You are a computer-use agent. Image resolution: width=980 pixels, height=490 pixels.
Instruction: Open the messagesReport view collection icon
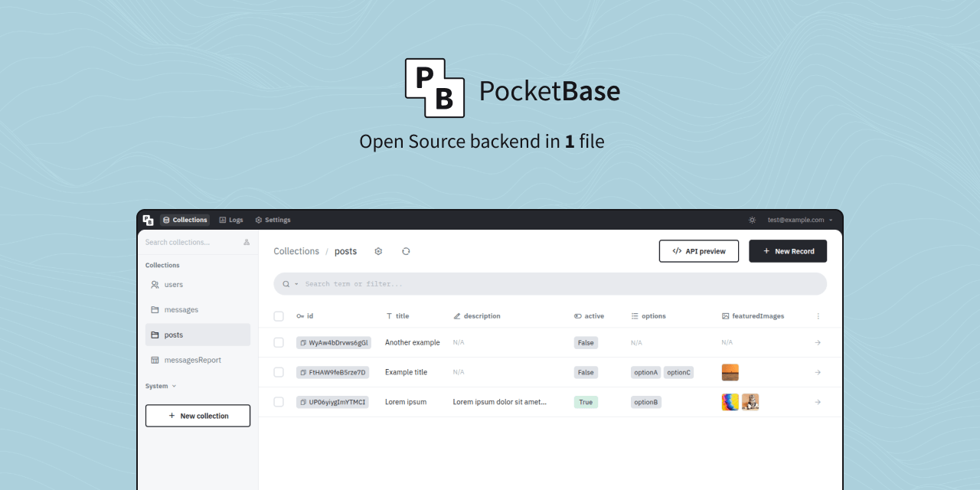[x=156, y=360]
